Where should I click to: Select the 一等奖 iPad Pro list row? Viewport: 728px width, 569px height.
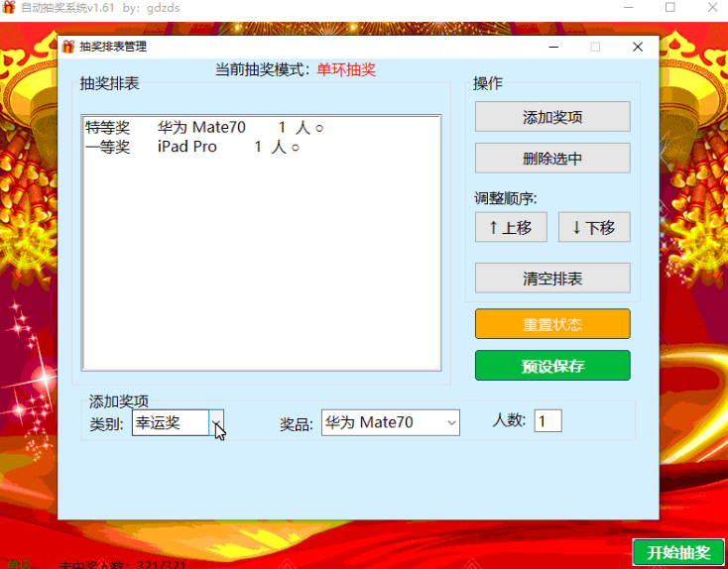pyautogui.click(x=192, y=147)
